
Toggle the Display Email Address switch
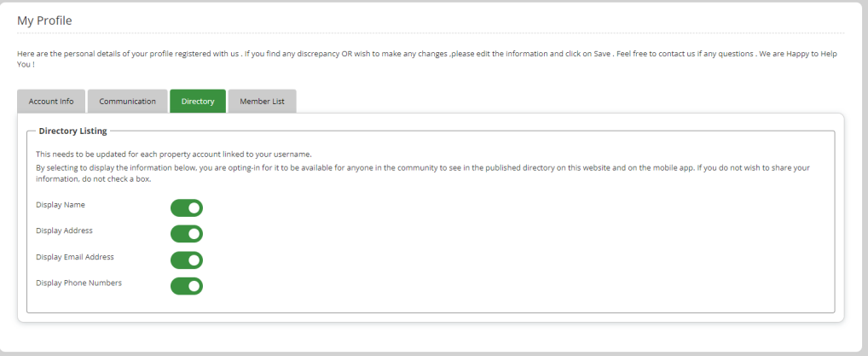pyautogui.click(x=187, y=260)
